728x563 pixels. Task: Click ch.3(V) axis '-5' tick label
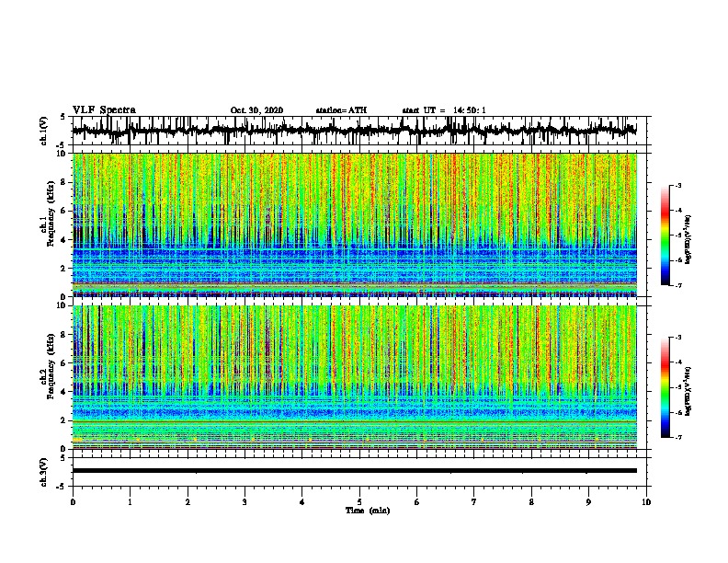pos(62,487)
